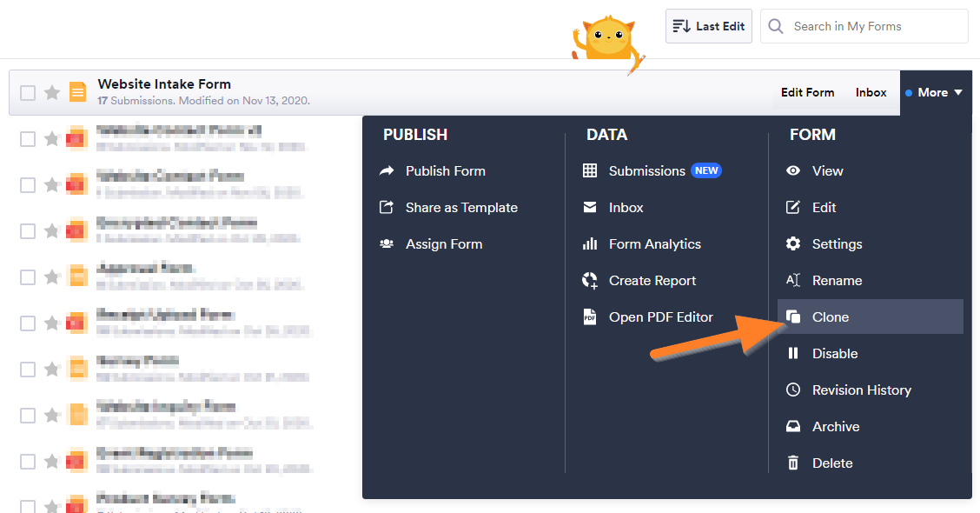Select Revision History in the menu
The height and width of the screenshot is (513, 980).
tap(861, 390)
